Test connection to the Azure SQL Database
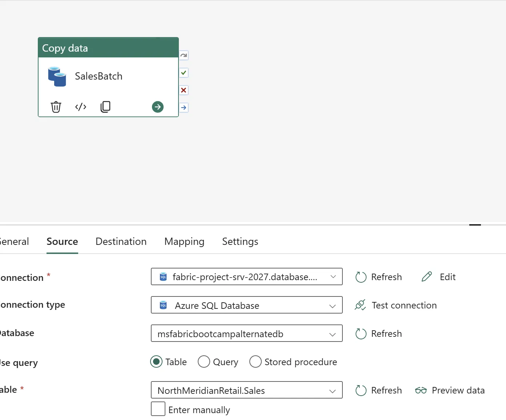The width and height of the screenshot is (506, 420). tap(396, 305)
